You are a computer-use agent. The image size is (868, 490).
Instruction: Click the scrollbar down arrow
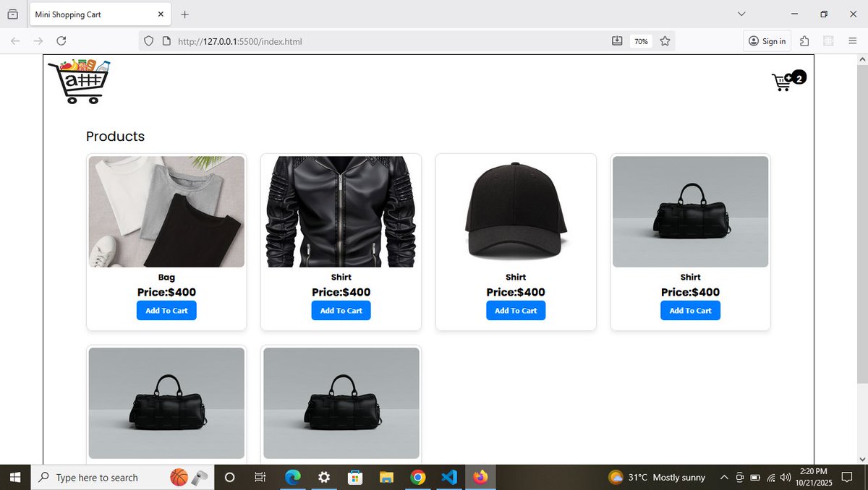click(861, 459)
